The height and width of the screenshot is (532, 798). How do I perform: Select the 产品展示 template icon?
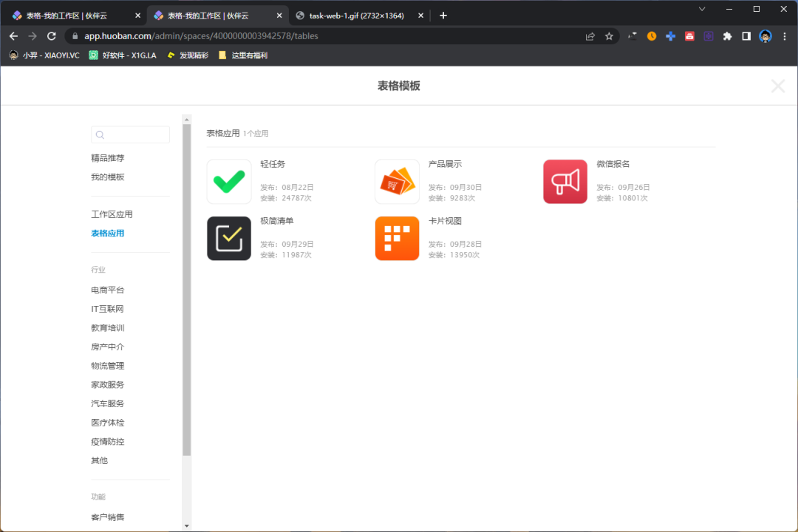click(397, 181)
